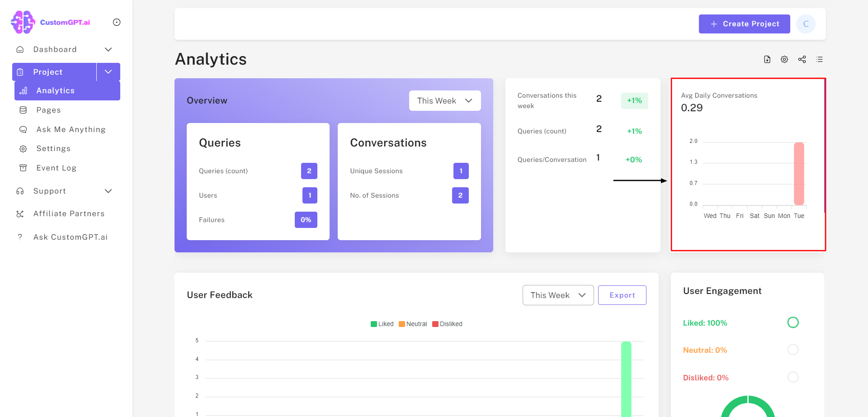Open the Support menu item
This screenshot has height=417, width=868.
[x=50, y=191]
